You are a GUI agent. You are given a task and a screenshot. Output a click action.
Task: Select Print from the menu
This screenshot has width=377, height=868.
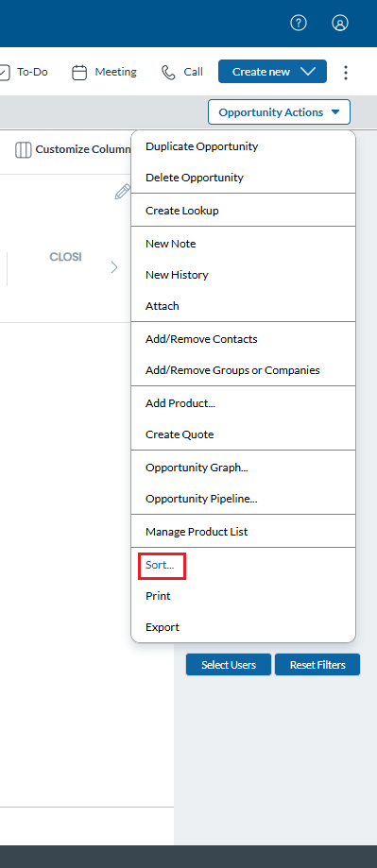pyautogui.click(x=243, y=596)
